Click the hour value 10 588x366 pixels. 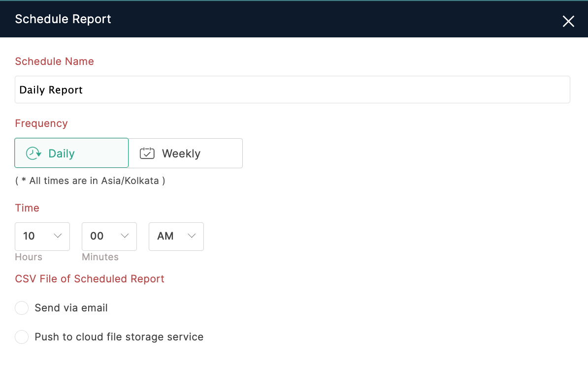pyautogui.click(x=29, y=236)
